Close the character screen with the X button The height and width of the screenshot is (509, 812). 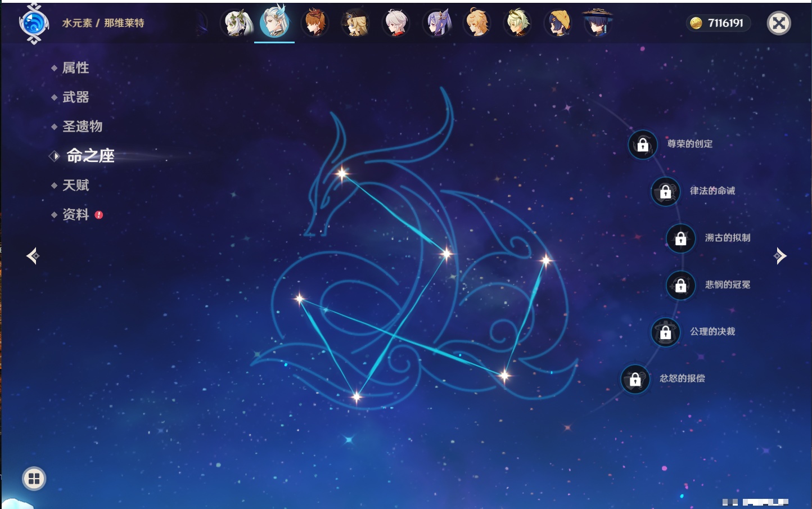(x=779, y=23)
